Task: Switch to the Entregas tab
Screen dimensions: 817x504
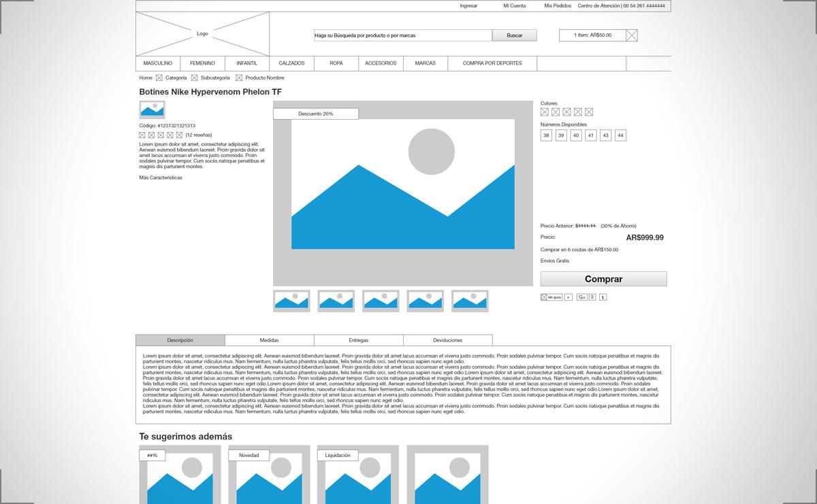Action: (x=359, y=340)
